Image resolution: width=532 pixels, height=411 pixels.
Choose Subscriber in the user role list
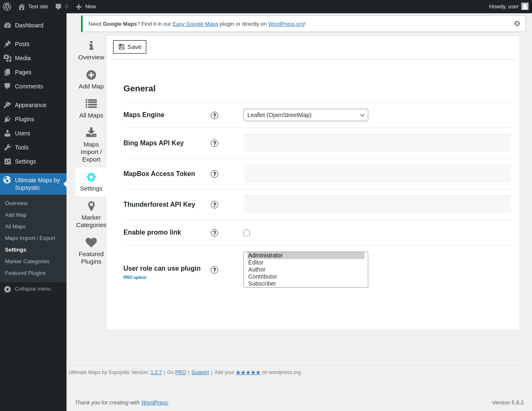click(x=262, y=284)
